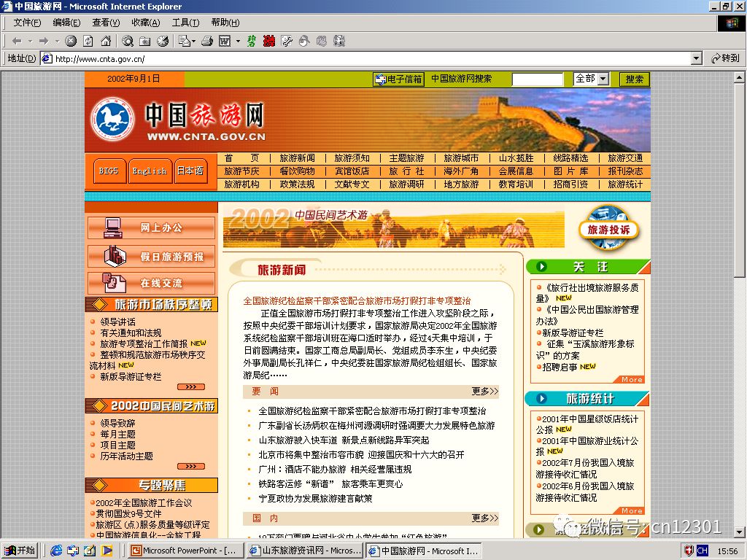Click 更多>> next to 要闻
This screenshot has width=747, height=560.
click(x=485, y=392)
